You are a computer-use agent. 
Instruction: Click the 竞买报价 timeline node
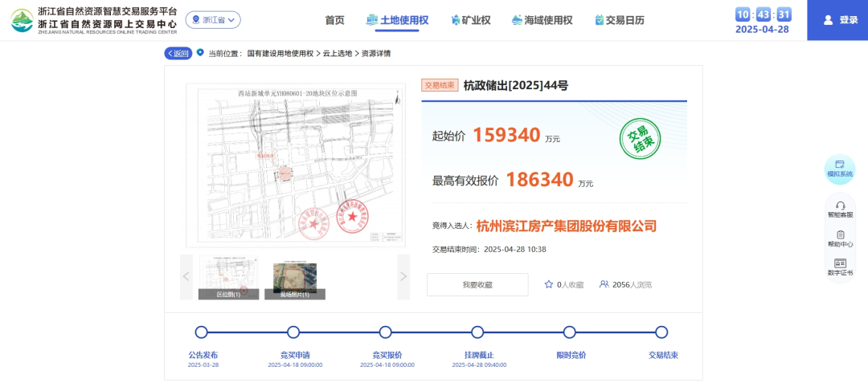pyautogui.click(x=385, y=332)
